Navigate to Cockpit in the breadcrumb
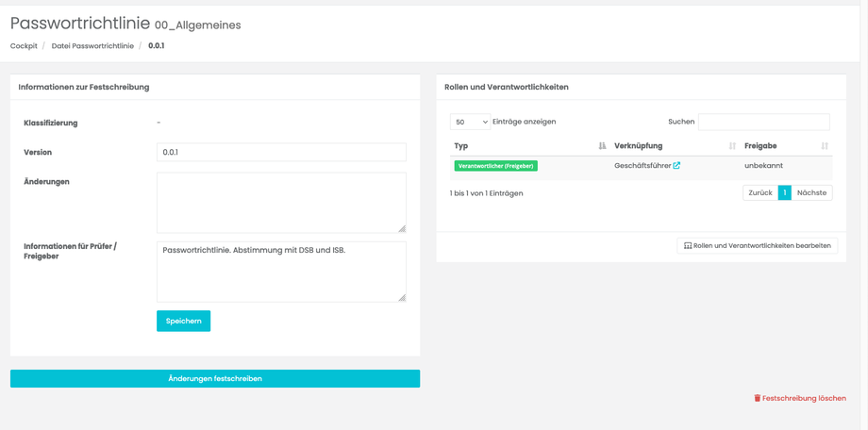This screenshot has width=868, height=430. click(24, 46)
